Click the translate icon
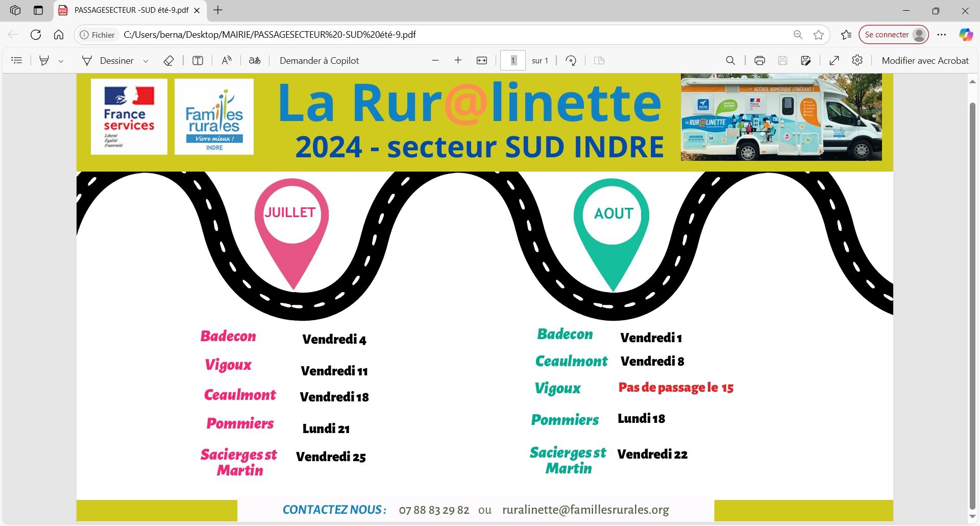The image size is (980, 526). (x=255, y=60)
